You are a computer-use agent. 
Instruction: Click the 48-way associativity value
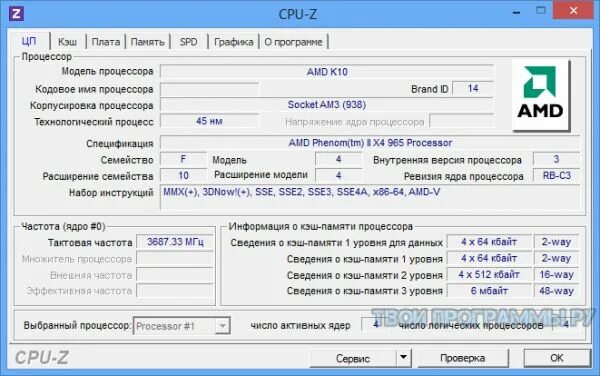pyautogui.click(x=556, y=291)
